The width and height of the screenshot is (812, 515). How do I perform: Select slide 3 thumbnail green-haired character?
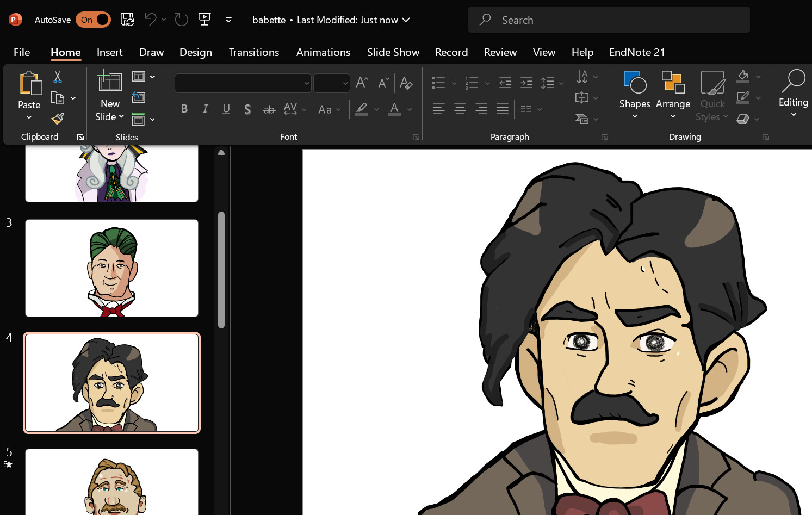111,268
